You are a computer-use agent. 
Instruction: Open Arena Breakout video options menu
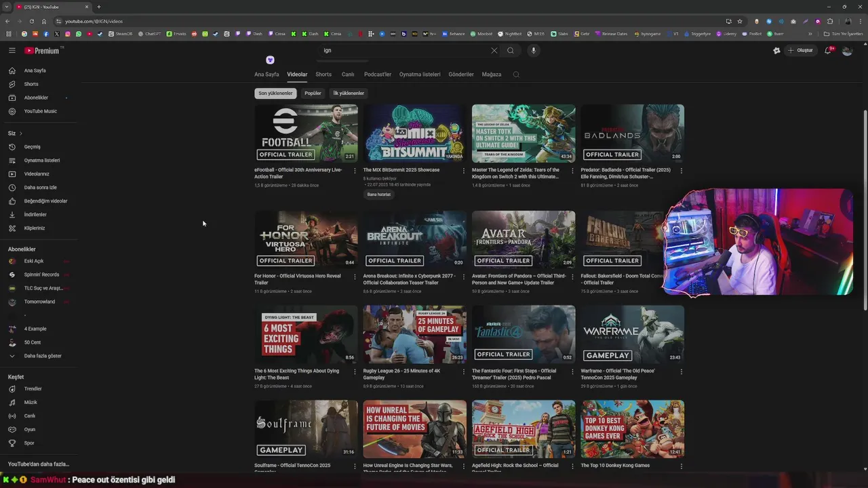(x=464, y=277)
